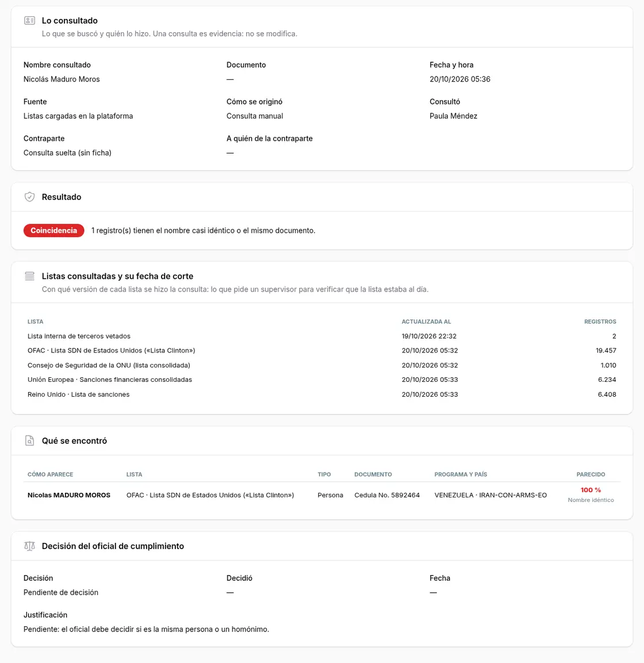Click the matched name Nicolas MADURO MOROS

(x=69, y=495)
